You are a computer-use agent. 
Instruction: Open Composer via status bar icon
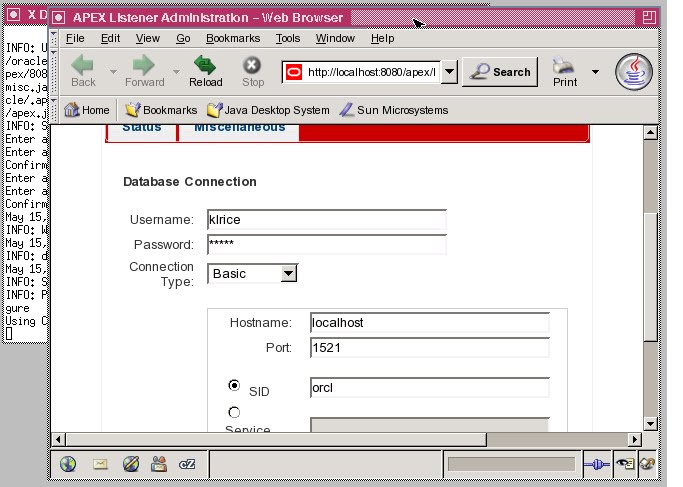point(131,464)
